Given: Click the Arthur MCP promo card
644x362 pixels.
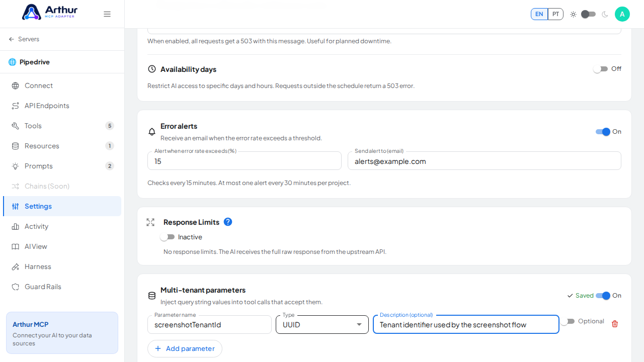Looking at the screenshot, I should (x=62, y=333).
